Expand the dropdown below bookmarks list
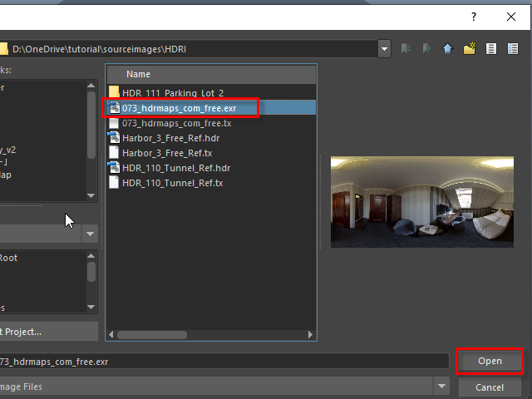Viewport: 532px width, 399px height. tap(90, 234)
